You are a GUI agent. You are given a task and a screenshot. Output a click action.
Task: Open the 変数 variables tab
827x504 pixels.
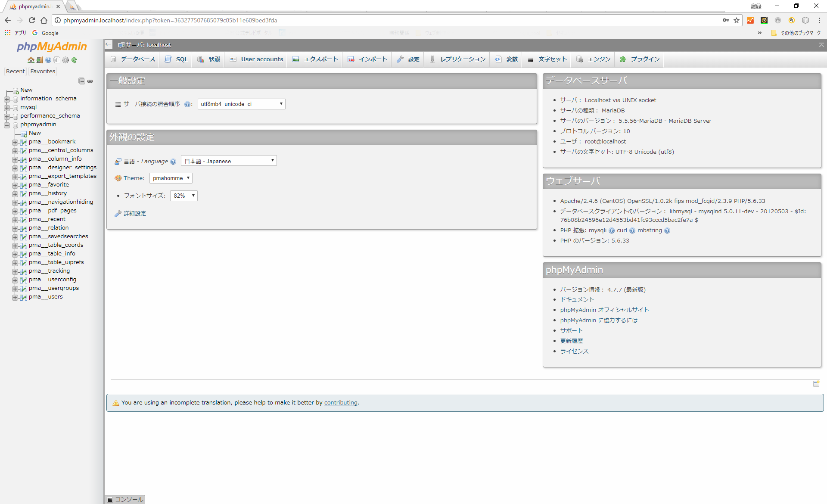tap(507, 59)
